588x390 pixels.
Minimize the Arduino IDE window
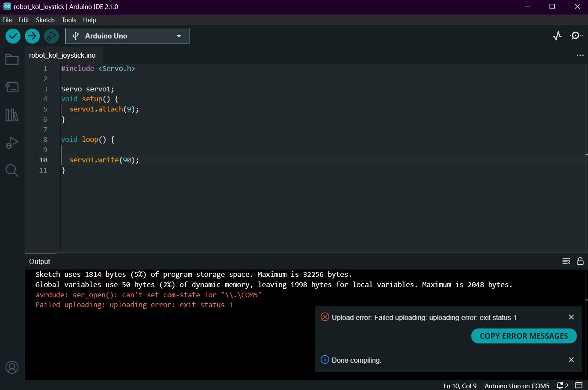527,6
